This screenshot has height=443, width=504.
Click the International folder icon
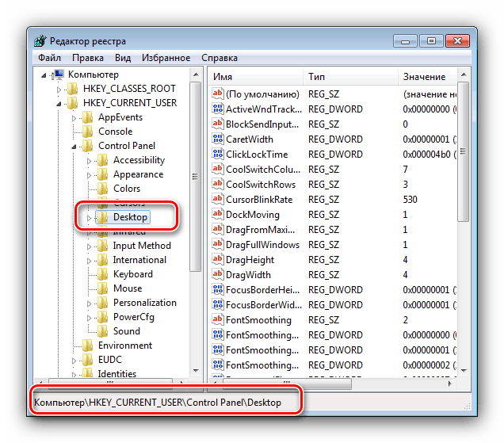[102, 260]
